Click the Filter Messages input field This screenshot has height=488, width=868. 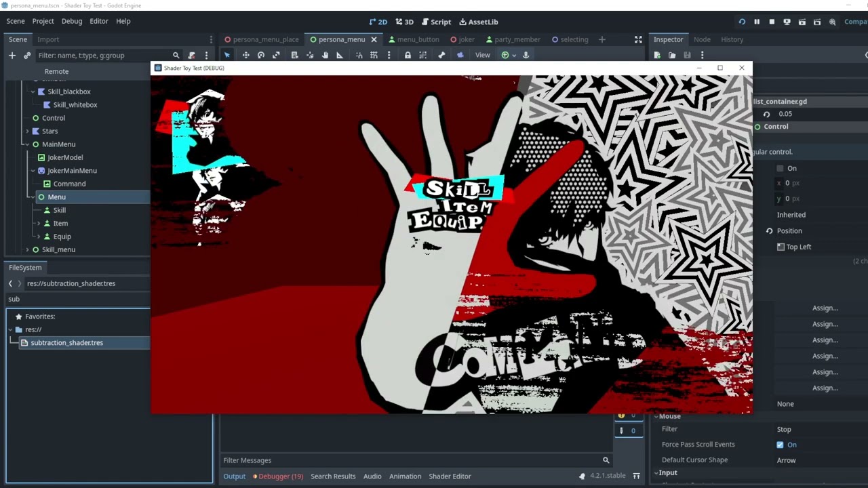click(x=410, y=460)
